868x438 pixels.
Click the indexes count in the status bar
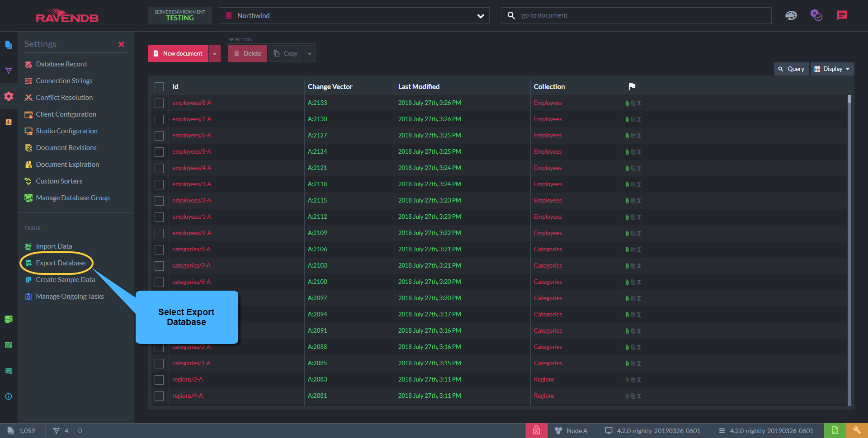pos(61,431)
